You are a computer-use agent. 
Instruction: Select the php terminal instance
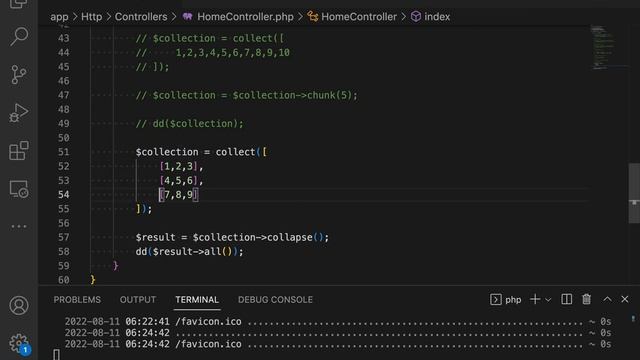[x=506, y=300]
